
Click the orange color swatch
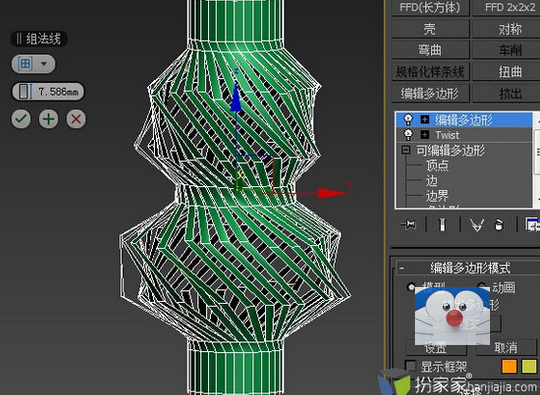click(509, 366)
